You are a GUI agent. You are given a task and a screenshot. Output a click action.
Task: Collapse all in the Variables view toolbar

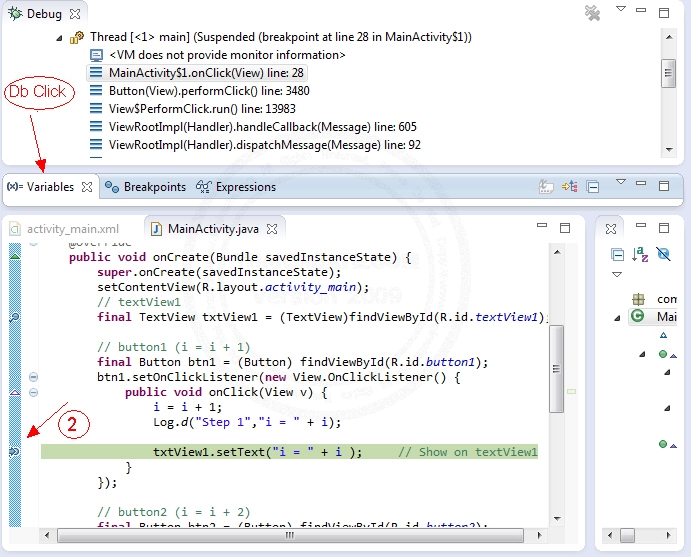[x=593, y=187]
